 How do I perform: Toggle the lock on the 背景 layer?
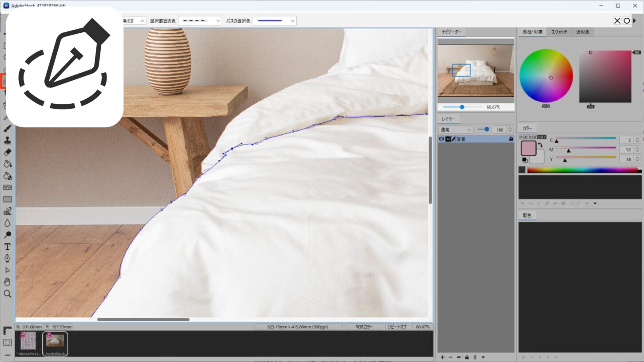tap(511, 139)
